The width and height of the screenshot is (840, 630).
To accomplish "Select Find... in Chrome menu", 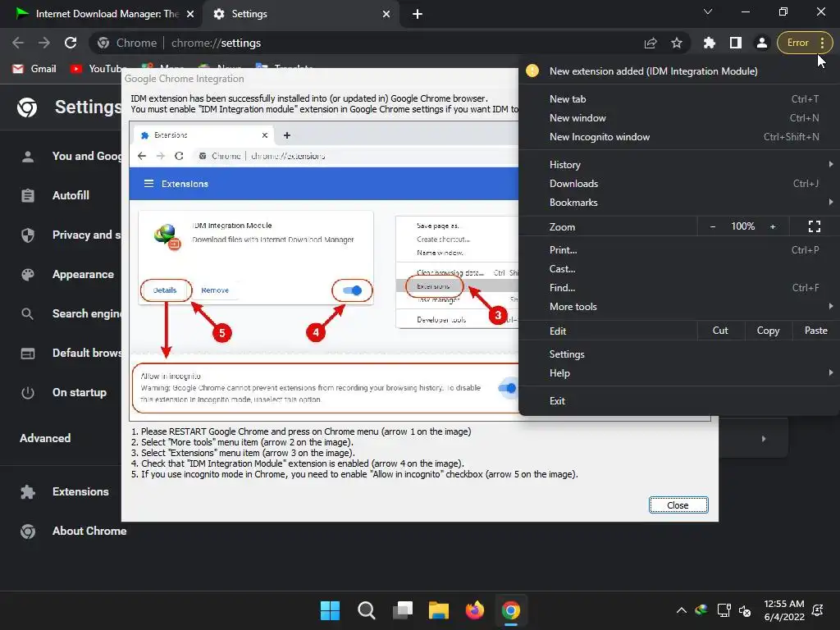I will pos(679,288).
